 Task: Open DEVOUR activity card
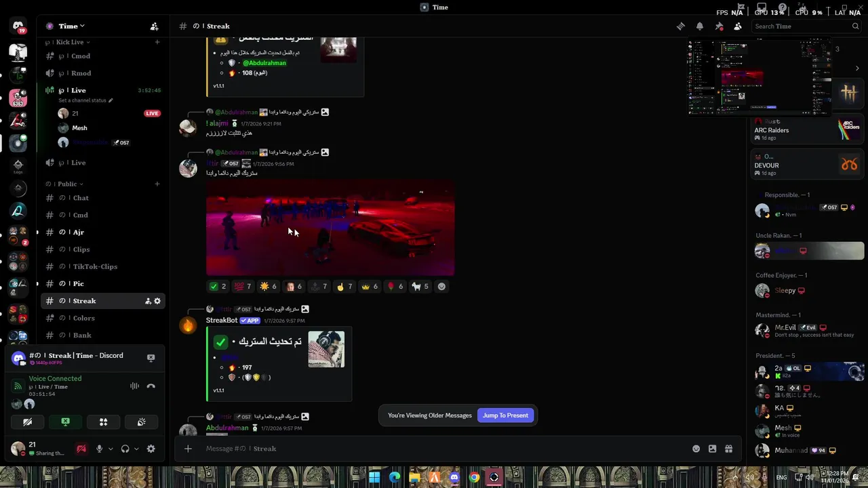[x=807, y=165]
